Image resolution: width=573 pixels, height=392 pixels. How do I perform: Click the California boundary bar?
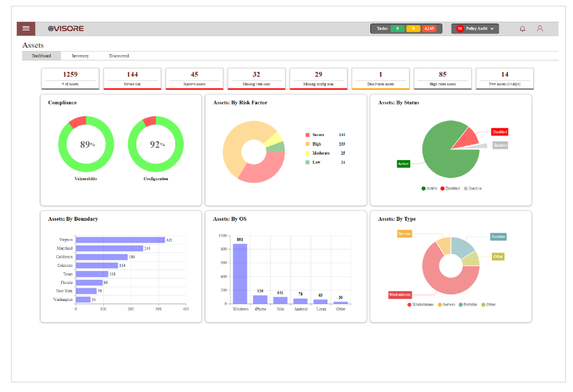pos(102,257)
